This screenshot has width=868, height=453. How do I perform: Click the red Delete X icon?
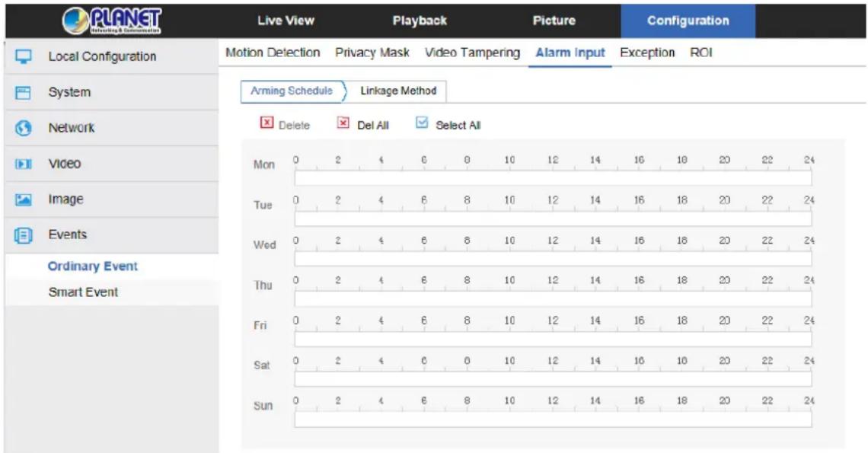pyautogui.click(x=266, y=123)
